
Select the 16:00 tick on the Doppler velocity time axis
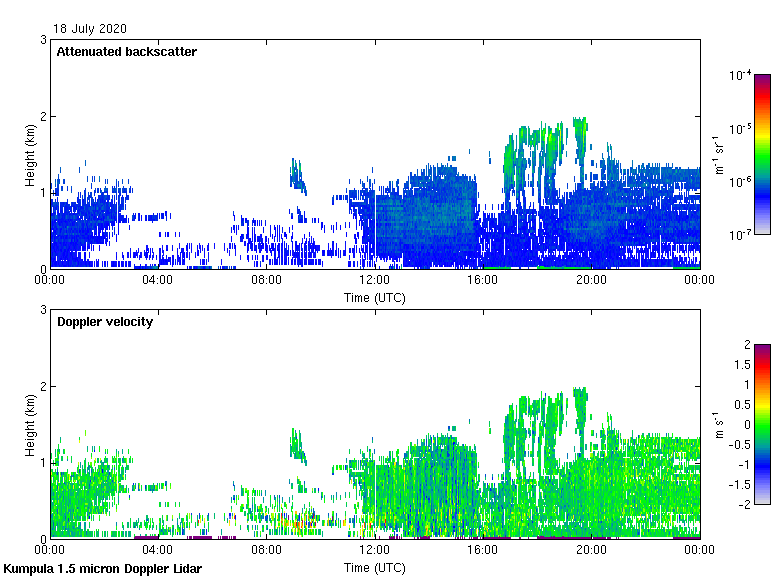pos(483,550)
